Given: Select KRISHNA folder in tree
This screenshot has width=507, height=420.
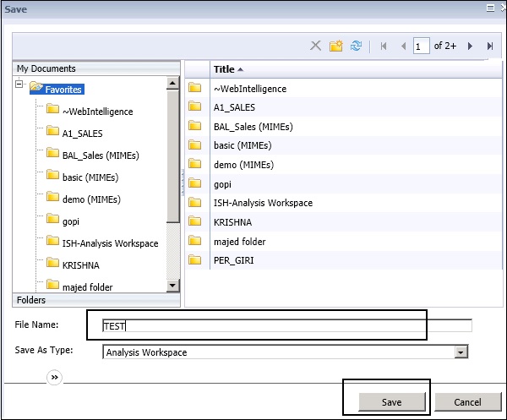Looking at the screenshot, I should pos(81,265).
